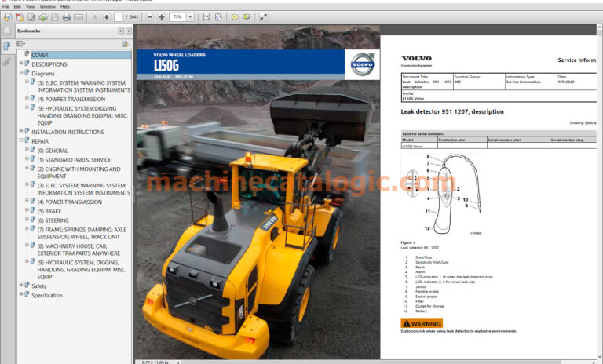Go to the next page arrow

click(x=107, y=17)
